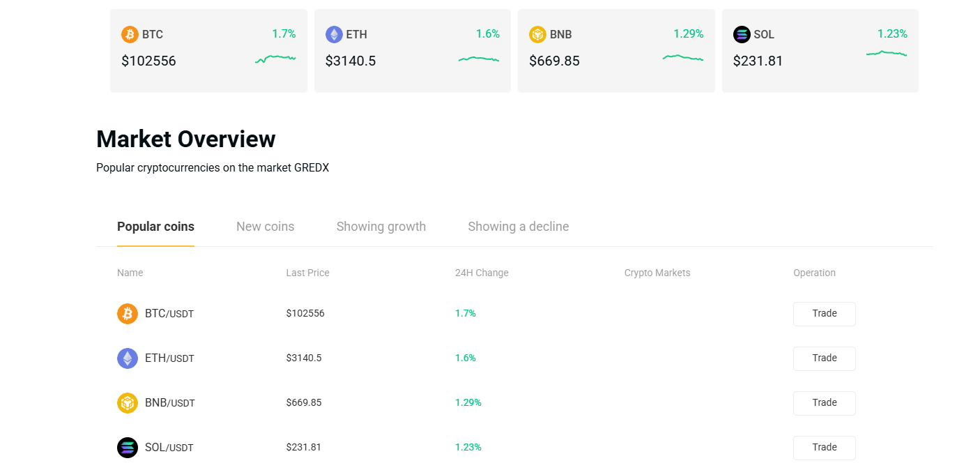Click the SOL price card sparkline
Viewport: 980px width, 470px height.
point(887,54)
